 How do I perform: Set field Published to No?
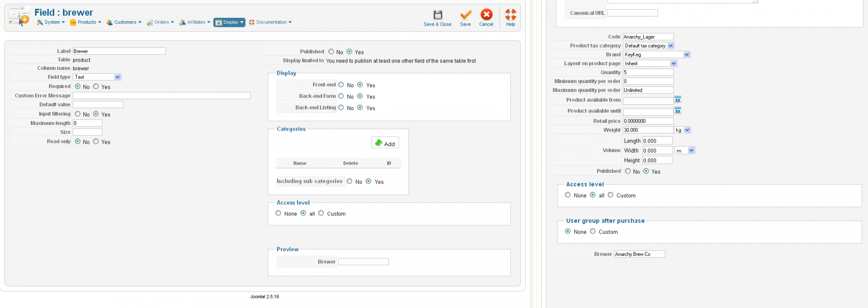point(331,52)
